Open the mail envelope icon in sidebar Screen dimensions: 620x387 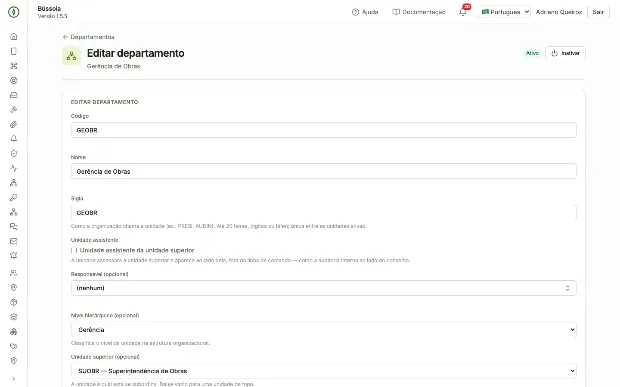coord(13,241)
